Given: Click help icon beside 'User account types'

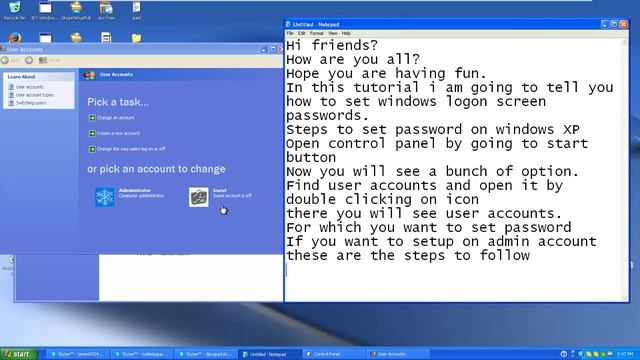Looking at the screenshot, I should pos(11,95).
